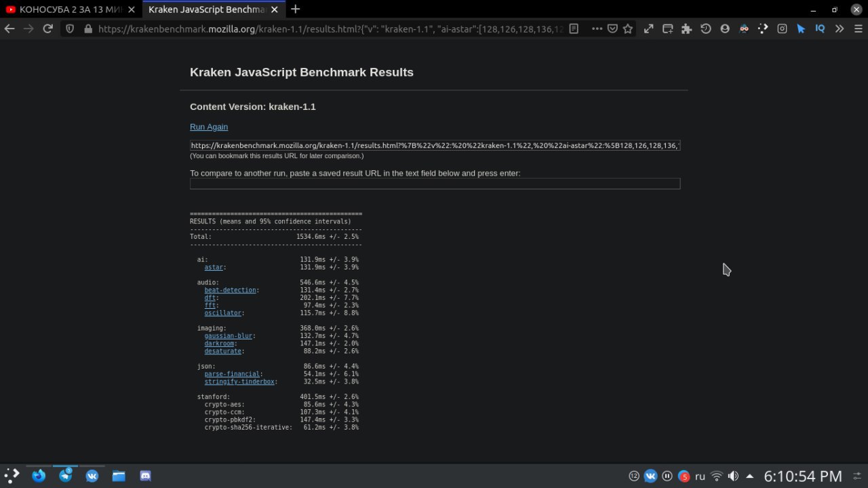This screenshot has height=488, width=868.
Task: Open page actions three-dot menu
Action: (597, 29)
